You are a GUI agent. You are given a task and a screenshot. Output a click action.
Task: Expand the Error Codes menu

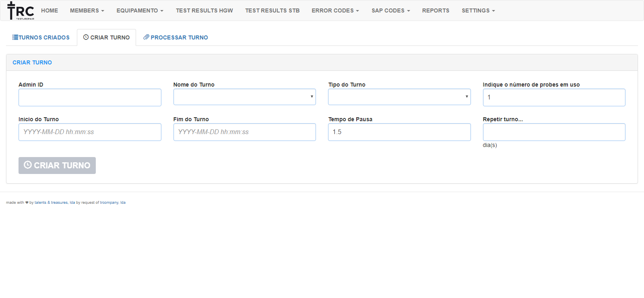coord(335,10)
